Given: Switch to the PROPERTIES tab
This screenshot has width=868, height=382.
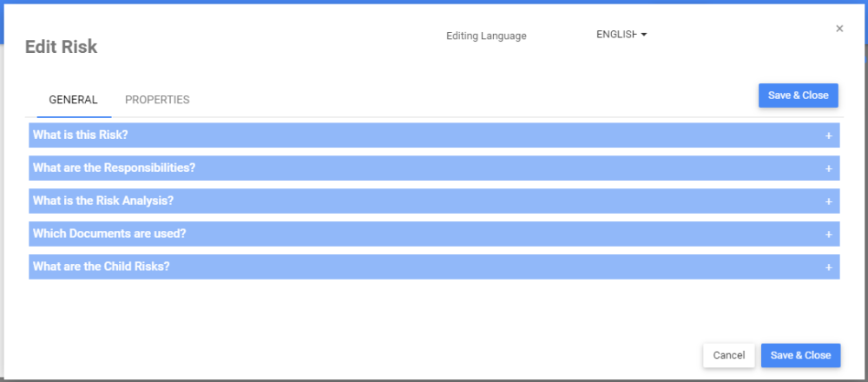Looking at the screenshot, I should [x=157, y=100].
